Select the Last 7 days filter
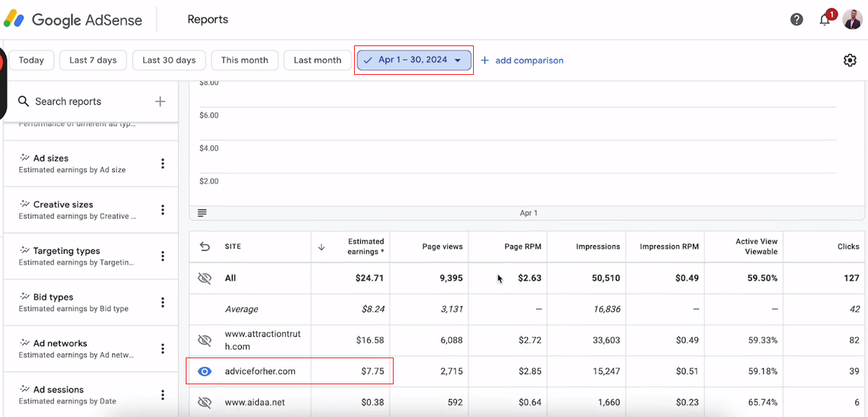 (x=93, y=60)
